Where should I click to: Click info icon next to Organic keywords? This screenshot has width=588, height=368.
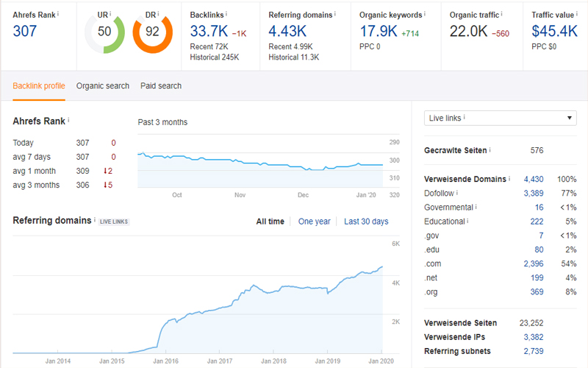tap(425, 13)
